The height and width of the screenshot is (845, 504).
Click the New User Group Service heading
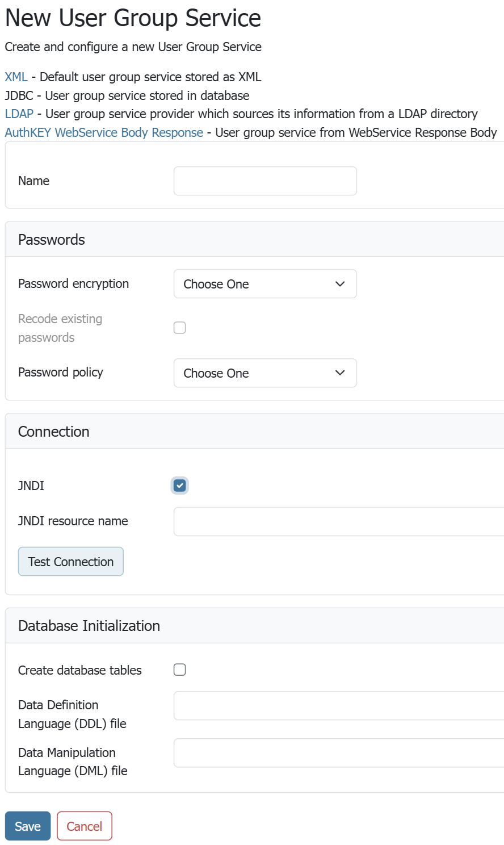pos(133,18)
